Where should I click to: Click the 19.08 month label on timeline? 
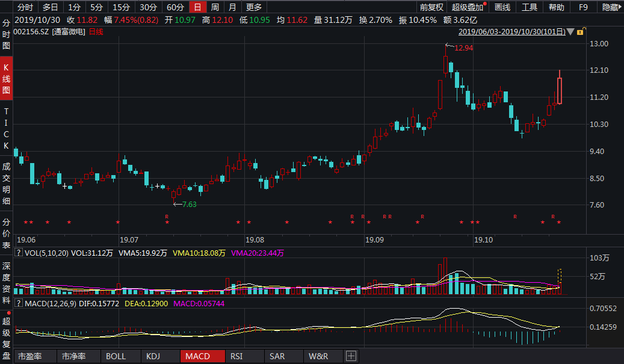255,240
